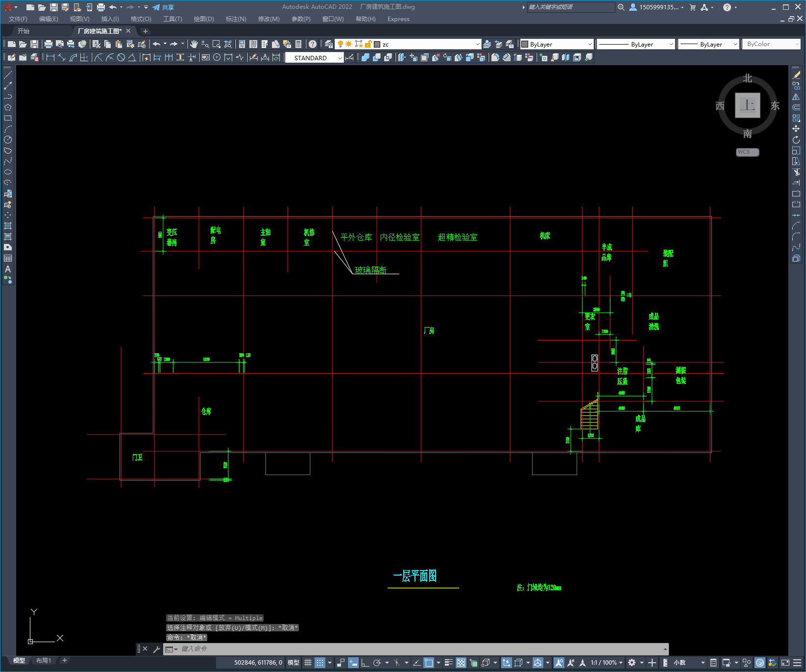The image size is (806, 672).
Task: Switch to the 开始 tab
Action: click(24, 31)
